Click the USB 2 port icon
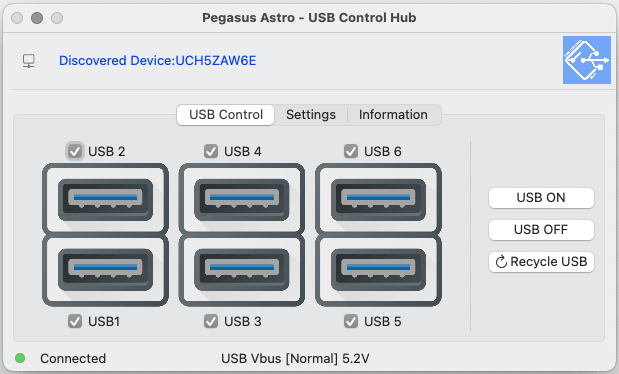 (105, 199)
